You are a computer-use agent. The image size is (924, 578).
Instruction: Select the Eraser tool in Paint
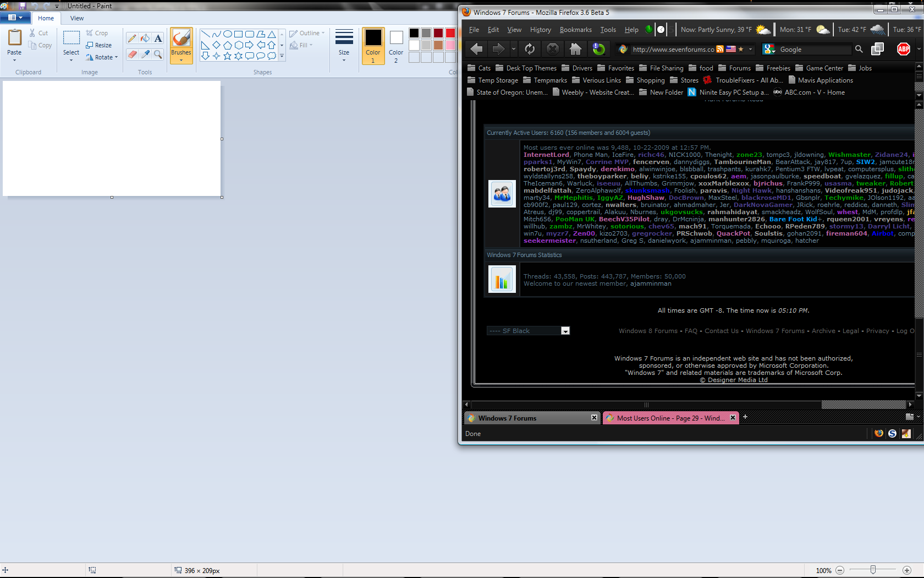click(x=132, y=54)
